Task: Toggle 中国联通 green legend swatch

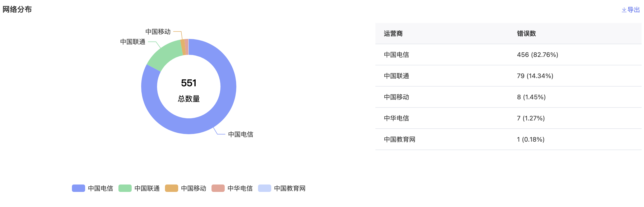Action: pyautogui.click(x=125, y=188)
